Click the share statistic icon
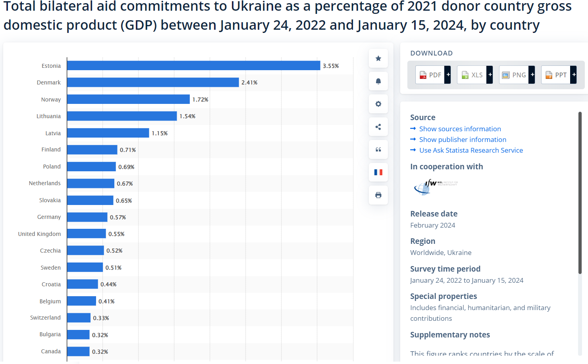Viewport: 588px width, 364px height. [378, 127]
